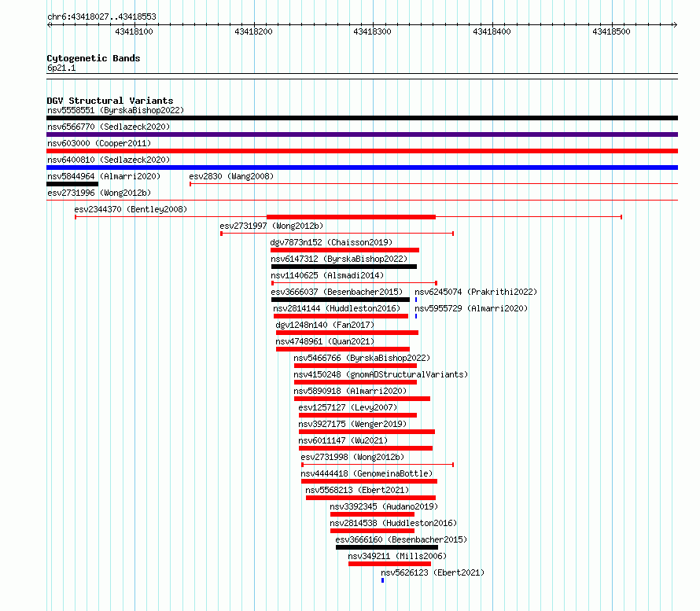Select nsv5890918 (Almarri2020) label
This screenshot has width=700, height=611.
coord(351,391)
